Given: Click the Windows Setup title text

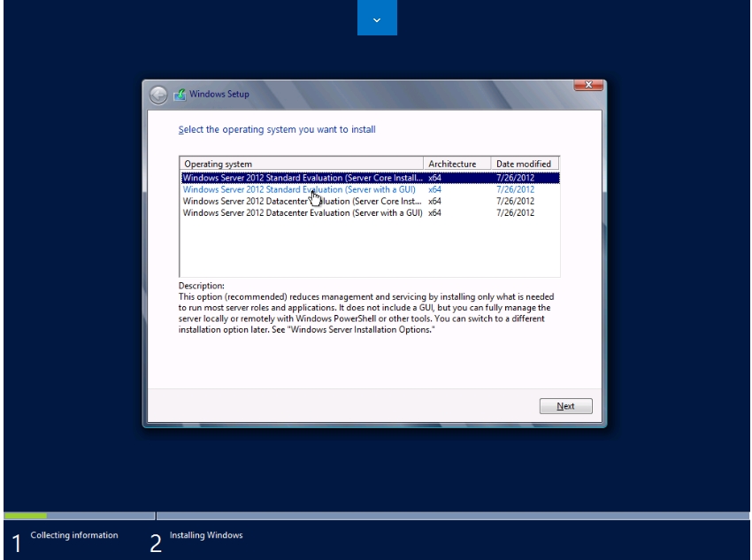Looking at the screenshot, I should 218,95.
